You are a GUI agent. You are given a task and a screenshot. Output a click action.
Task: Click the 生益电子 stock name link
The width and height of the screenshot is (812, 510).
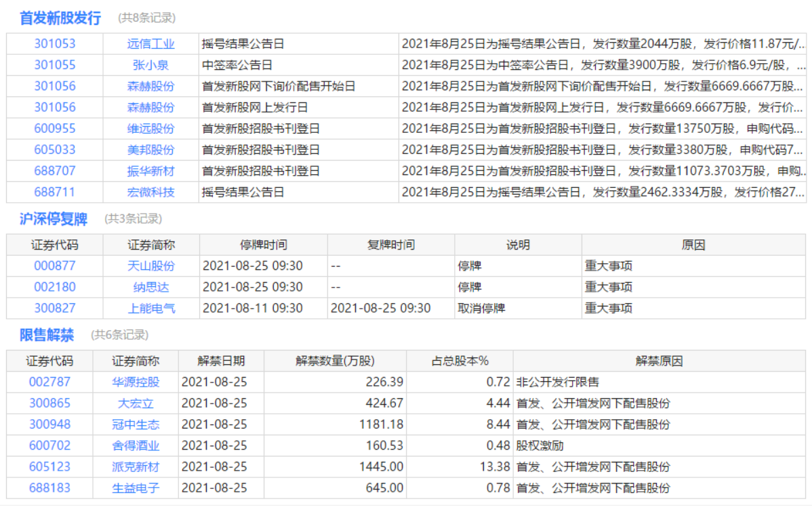tap(136, 488)
